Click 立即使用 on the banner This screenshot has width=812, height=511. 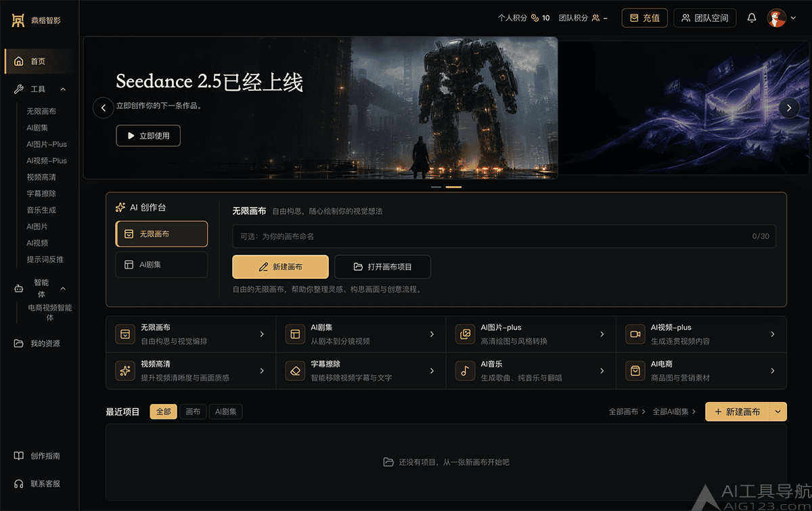(x=148, y=135)
